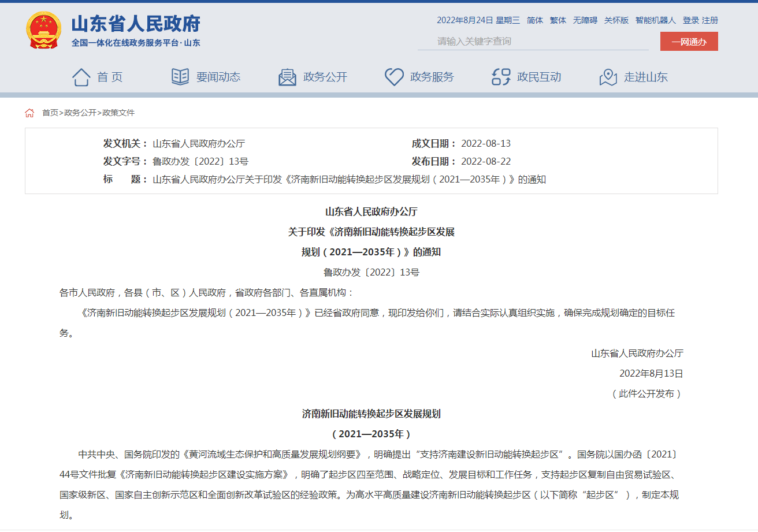Image resolution: width=758 pixels, height=532 pixels.
Task: Click the 一网通办 button
Action: click(689, 41)
